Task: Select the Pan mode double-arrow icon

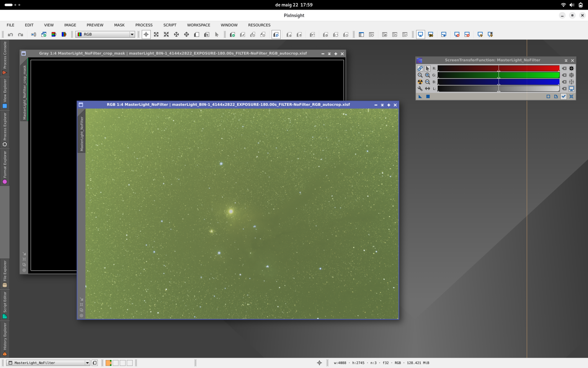Action: 427,89
